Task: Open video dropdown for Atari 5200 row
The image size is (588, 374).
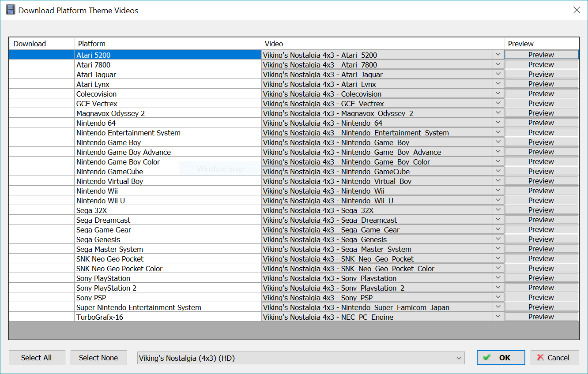Action: [498, 55]
